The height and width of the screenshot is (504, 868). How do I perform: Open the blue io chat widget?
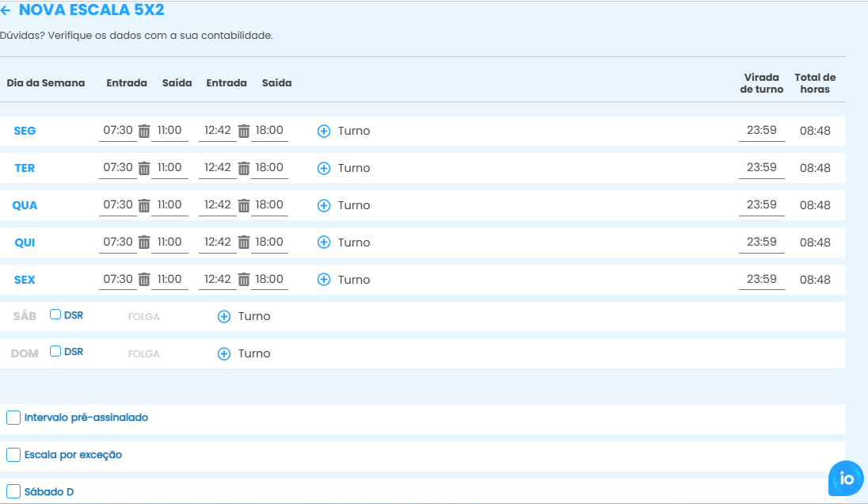[x=846, y=479]
